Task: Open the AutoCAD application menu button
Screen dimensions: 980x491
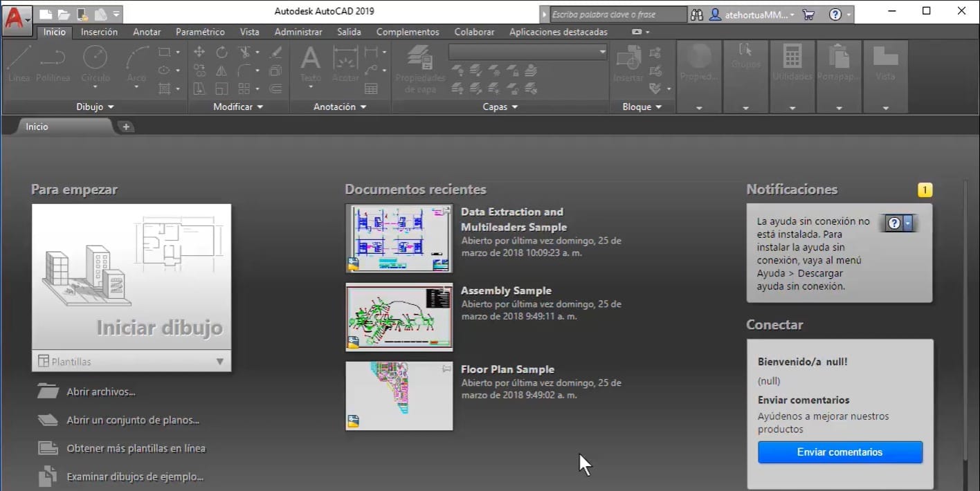Action: (x=17, y=19)
